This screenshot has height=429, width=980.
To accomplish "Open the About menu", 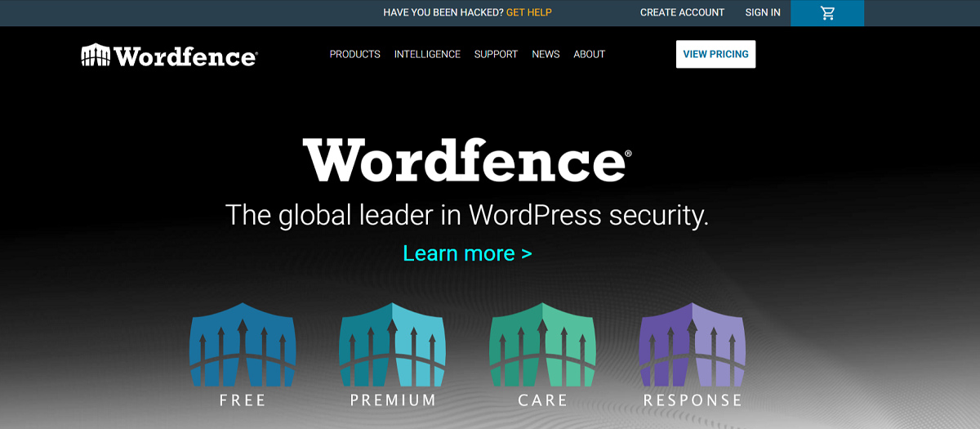I will tap(589, 55).
